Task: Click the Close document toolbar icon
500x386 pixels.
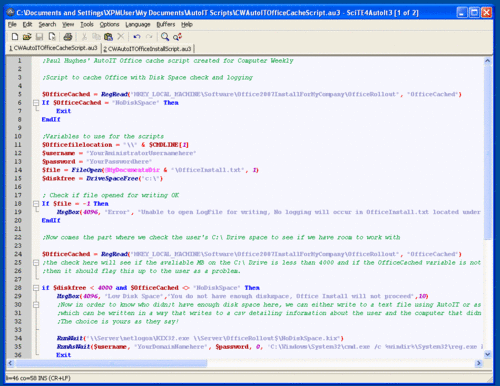Action: click(52, 37)
